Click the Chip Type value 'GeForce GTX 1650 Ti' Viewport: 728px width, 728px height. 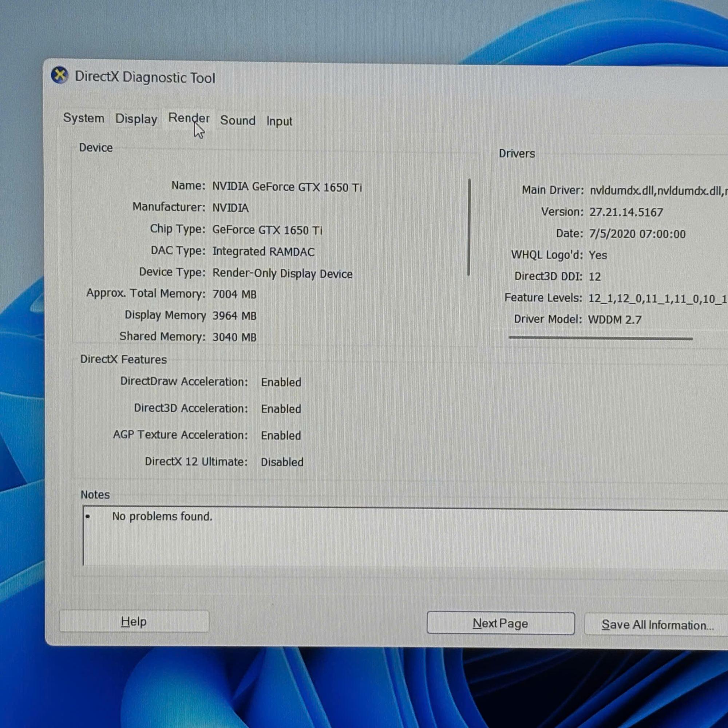267,230
